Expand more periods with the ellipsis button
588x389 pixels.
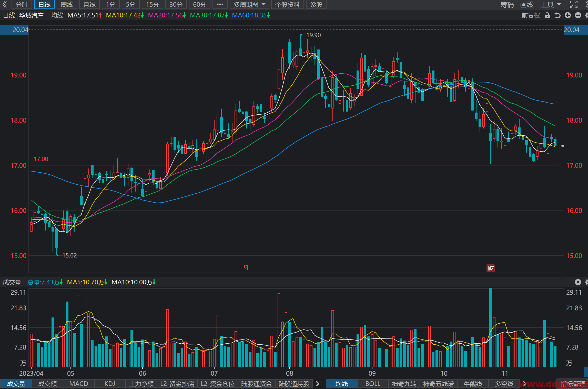(x=220, y=5)
